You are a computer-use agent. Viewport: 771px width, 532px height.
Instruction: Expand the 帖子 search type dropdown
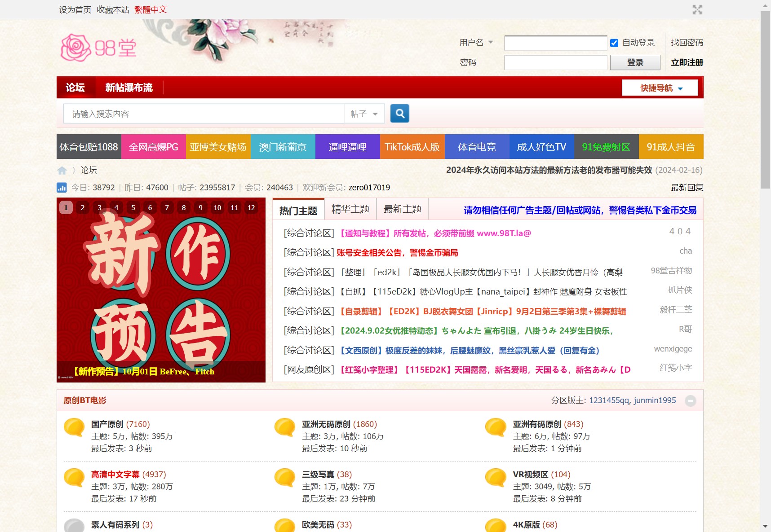click(x=364, y=114)
